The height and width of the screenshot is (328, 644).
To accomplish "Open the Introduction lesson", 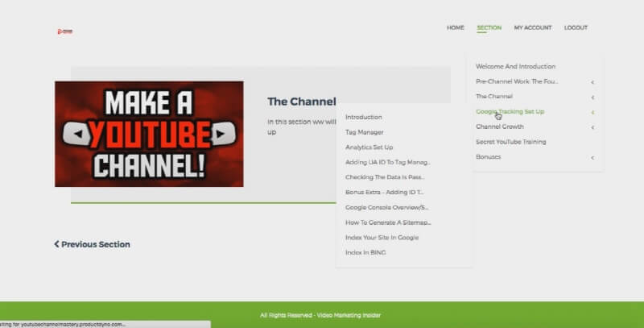I will pyautogui.click(x=364, y=117).
